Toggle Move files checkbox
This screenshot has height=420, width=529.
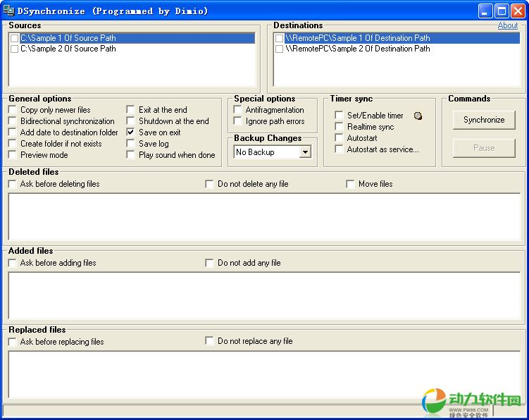(x=351, y=184)
